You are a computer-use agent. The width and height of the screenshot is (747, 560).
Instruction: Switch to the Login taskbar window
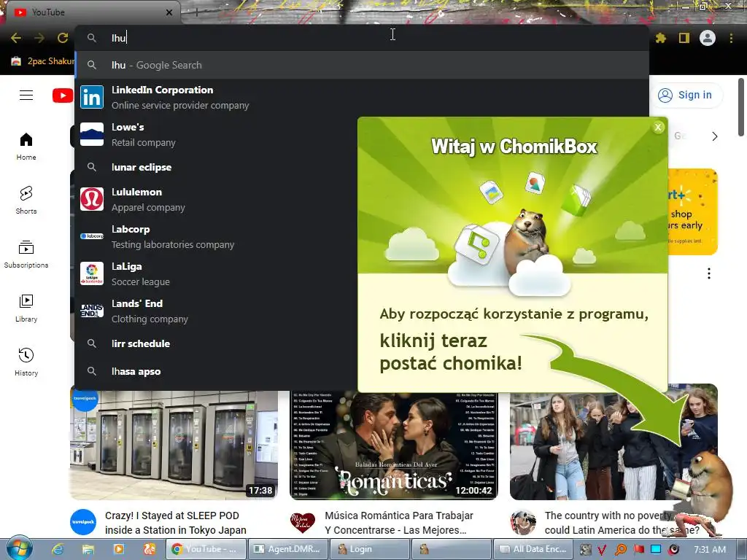pos(371,549)
